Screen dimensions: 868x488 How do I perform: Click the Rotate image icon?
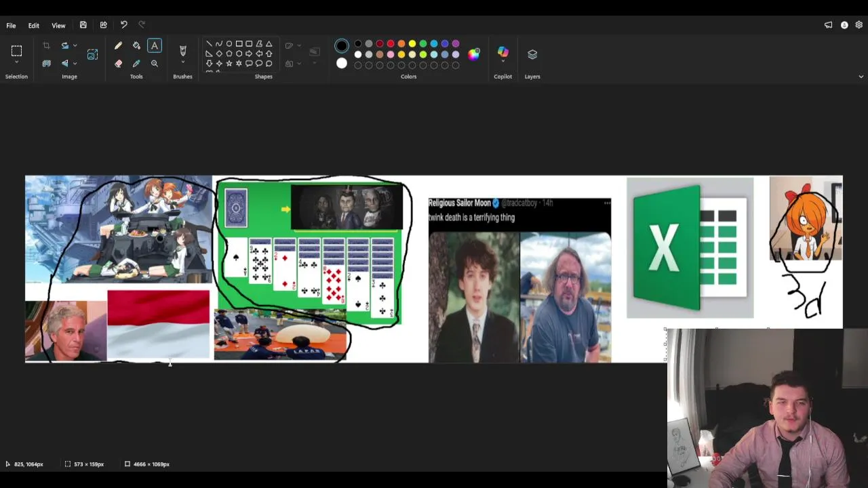(x=64, y=45)
